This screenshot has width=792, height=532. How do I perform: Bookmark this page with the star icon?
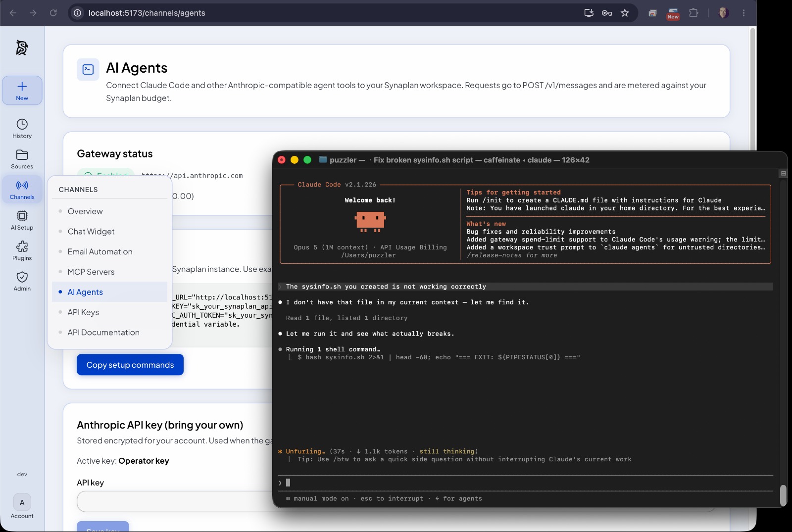[625, 13]
